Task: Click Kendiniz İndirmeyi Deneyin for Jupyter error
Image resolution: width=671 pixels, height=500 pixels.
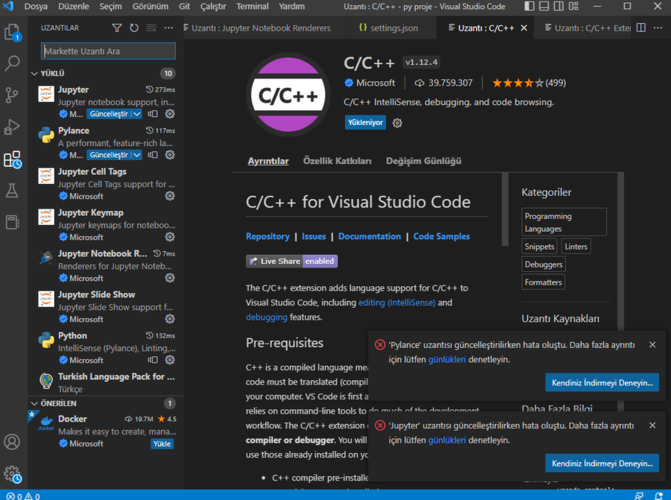Action: 602,463
